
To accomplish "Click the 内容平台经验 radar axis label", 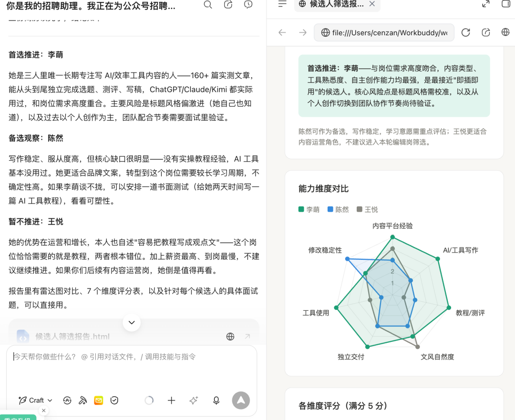I will [392, 226].
